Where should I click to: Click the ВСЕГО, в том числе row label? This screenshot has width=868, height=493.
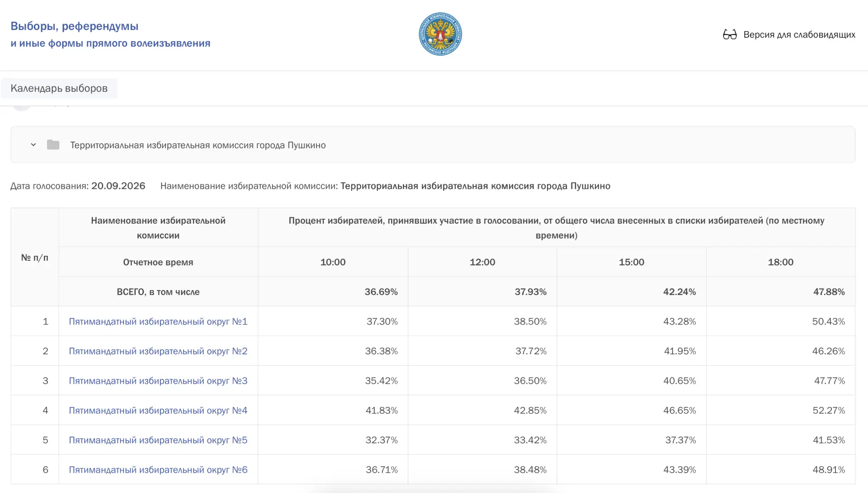coord(158,292)
